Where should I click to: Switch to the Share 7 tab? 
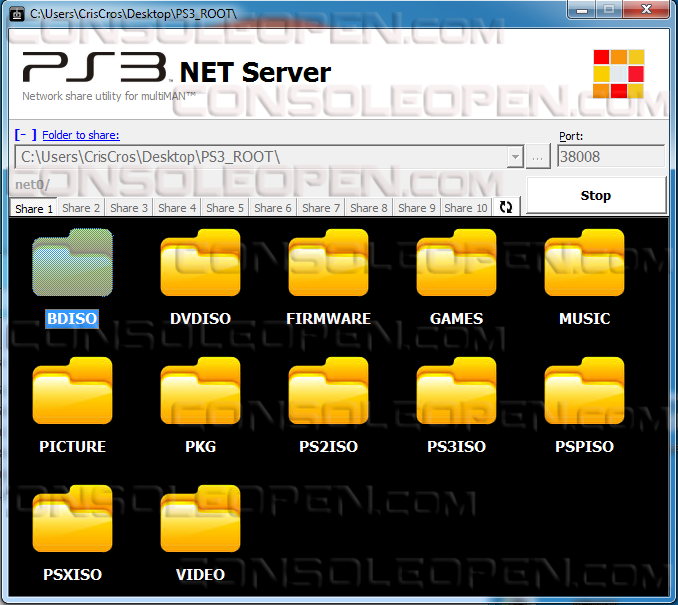click(x=321, y=208)
